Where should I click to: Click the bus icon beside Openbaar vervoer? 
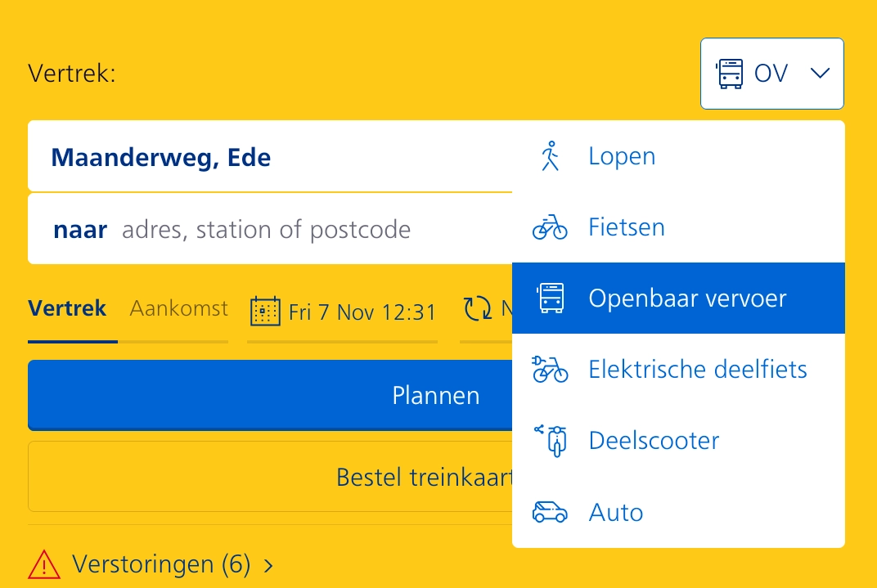(550, 298)
